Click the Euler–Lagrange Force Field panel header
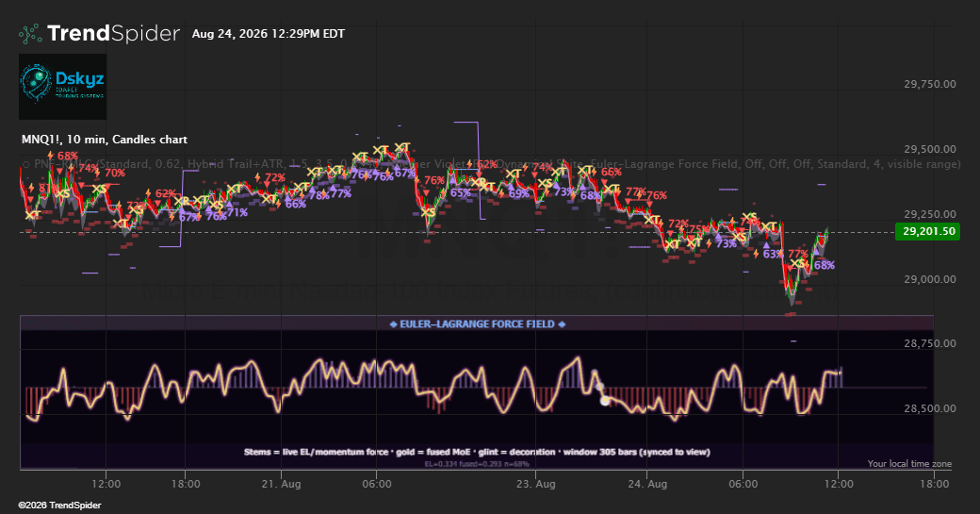980x514 pixels. click(x=477, y=323)
